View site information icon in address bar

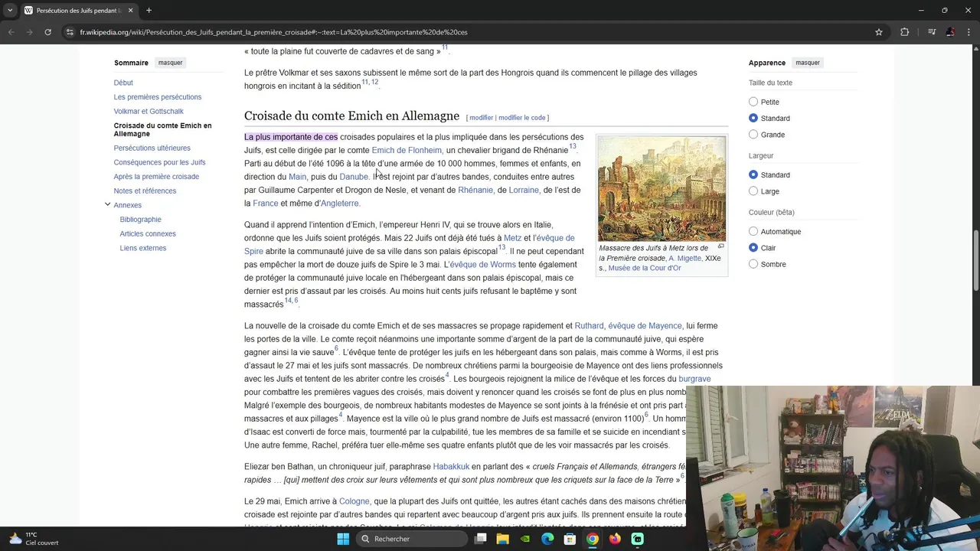(x=70, y=32)
